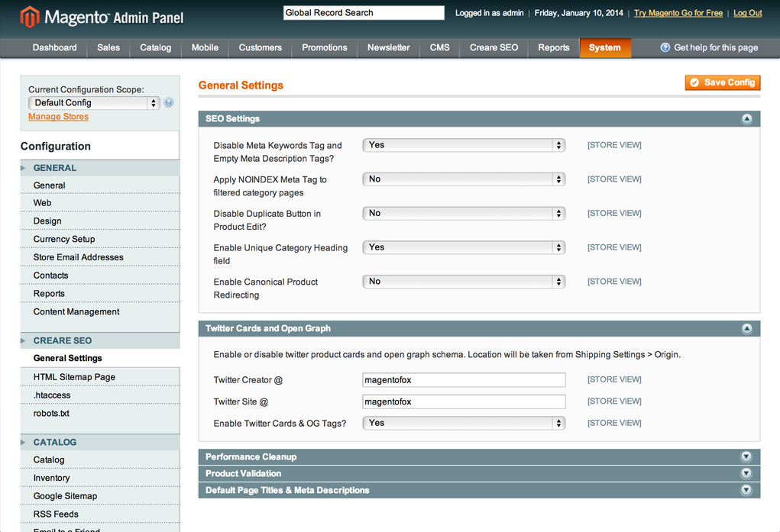The width and height of the screenshot is (780, 532).
Task: Open the Catalog menu
Action: click(x=155, y=48)
